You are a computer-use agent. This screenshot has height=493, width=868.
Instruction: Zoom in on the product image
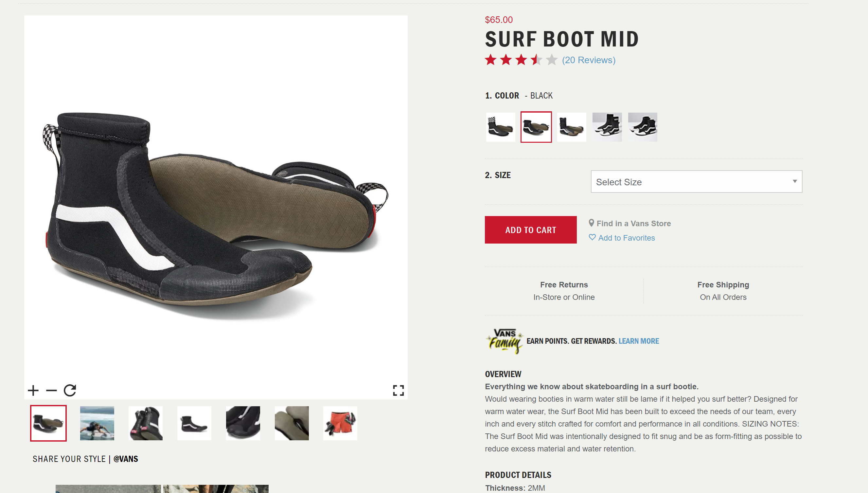point(33,391)
